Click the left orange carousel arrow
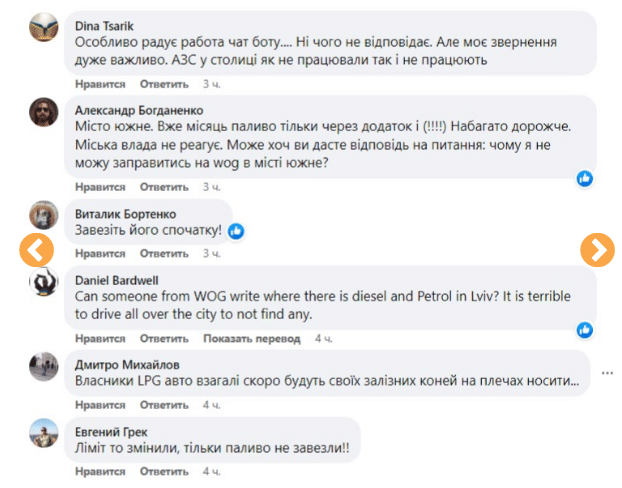The image size is (622, 488). point(37,249)
